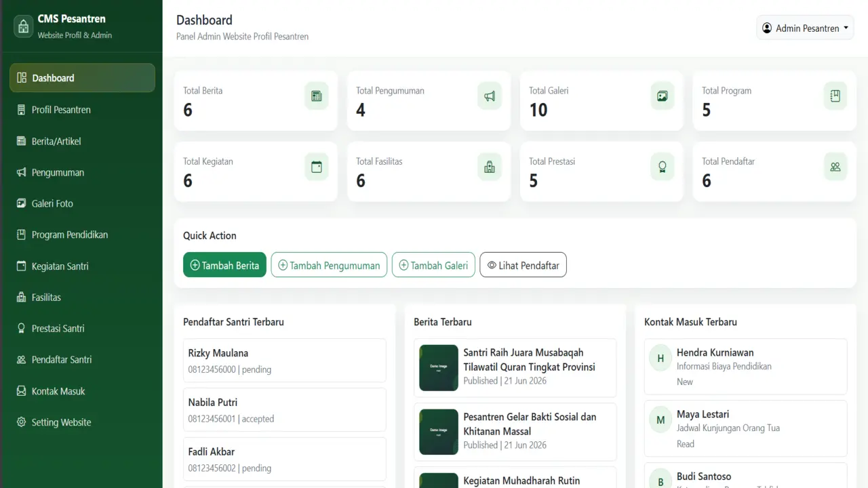Image resolution: width=868 pixels, height=488 pixels.
Task: Click the Tambah Pengumuman button
Action: 329,265
